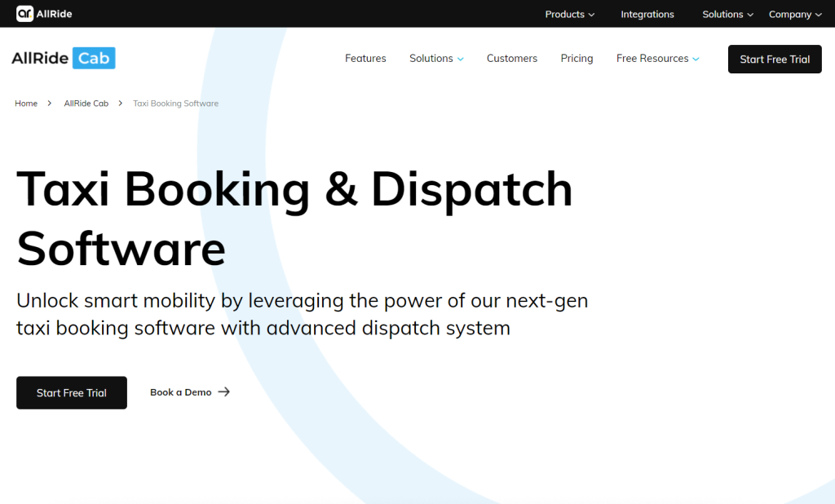
Task: Click the Taxi Booking & Dispatch Software heading
Action: pyautogui.click(x=294, y=219)
